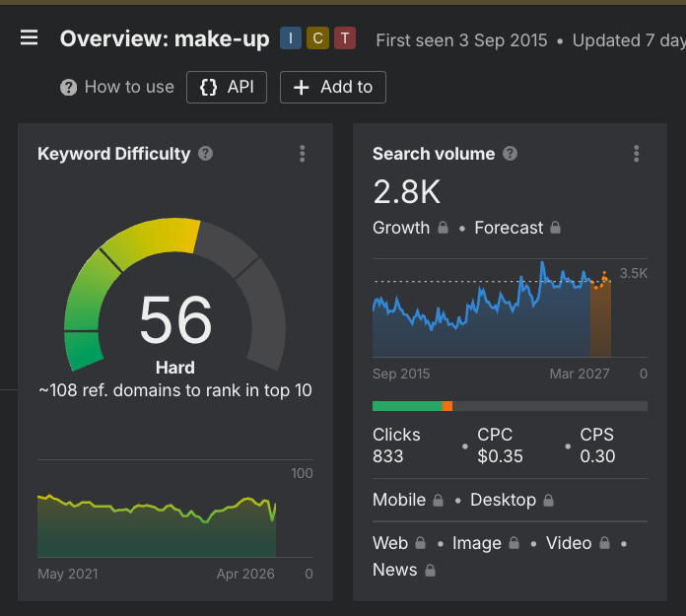The image size is (686, 616).
Task: Click the 2.8K search volume value
Action: coord(406,191)
